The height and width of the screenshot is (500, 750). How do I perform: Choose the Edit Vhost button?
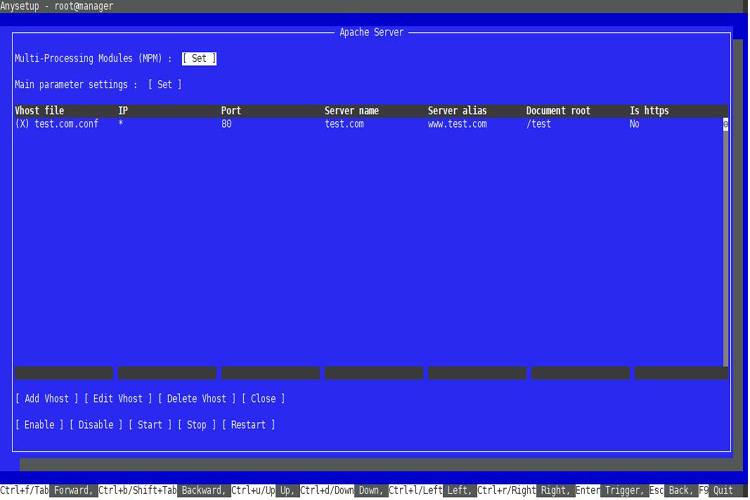[x=118, y=399]
